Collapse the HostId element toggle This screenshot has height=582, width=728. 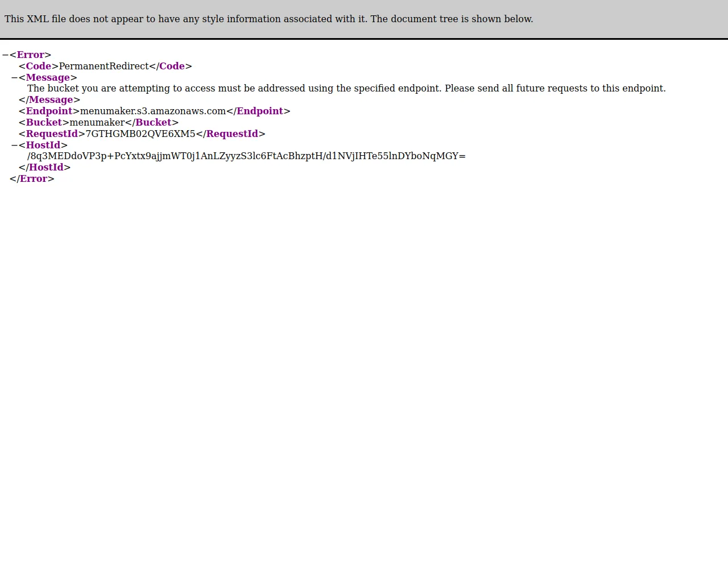pyautogui.click(x=14, y=145)
